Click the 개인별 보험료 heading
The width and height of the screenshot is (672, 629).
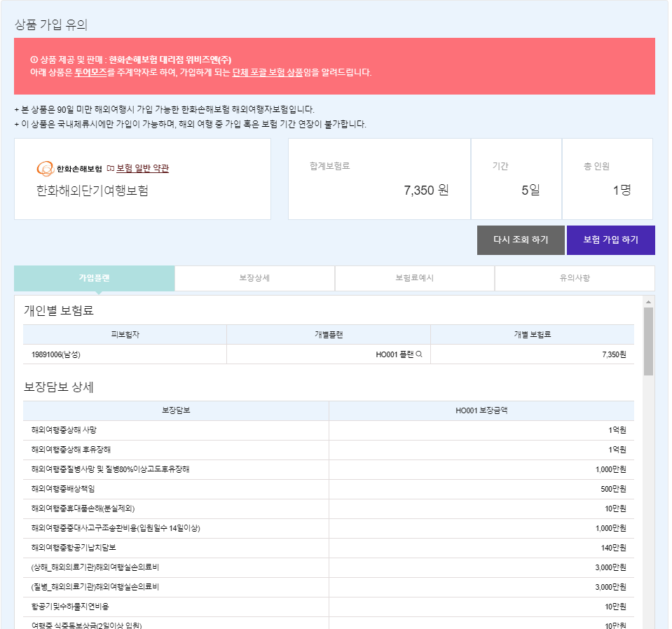coord(59,310)
